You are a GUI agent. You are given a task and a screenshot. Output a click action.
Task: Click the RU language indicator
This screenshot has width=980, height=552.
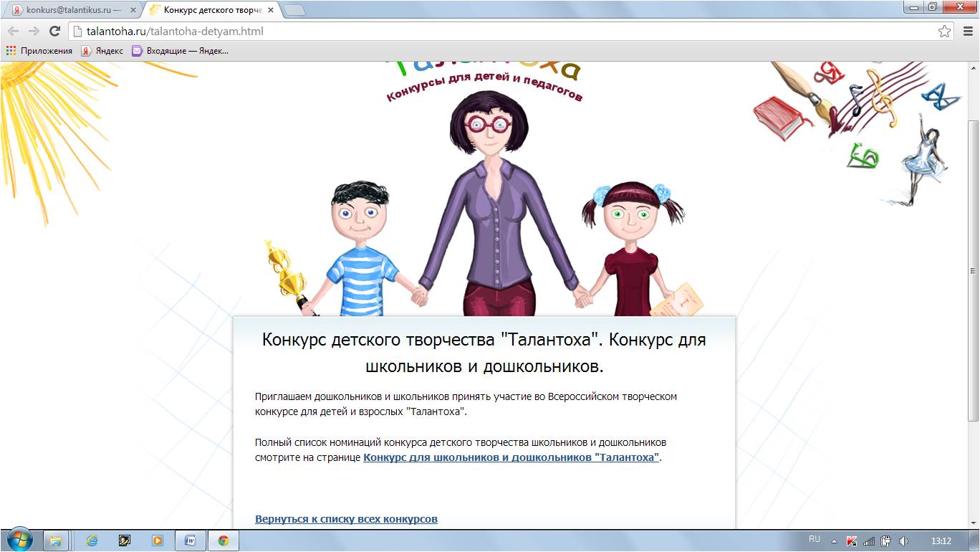[x=815, y=539]
